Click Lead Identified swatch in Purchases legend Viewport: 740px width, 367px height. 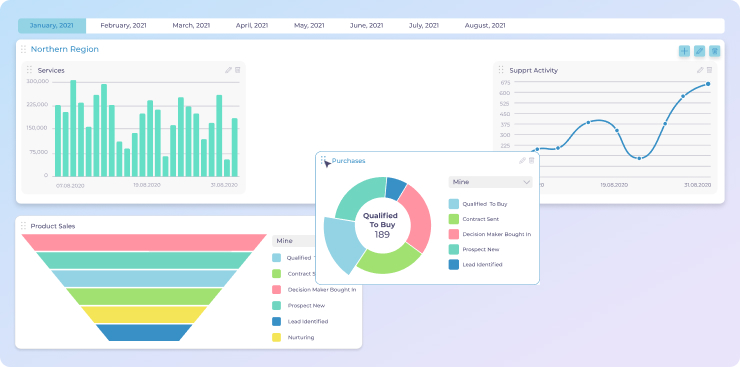coord(454,264)
